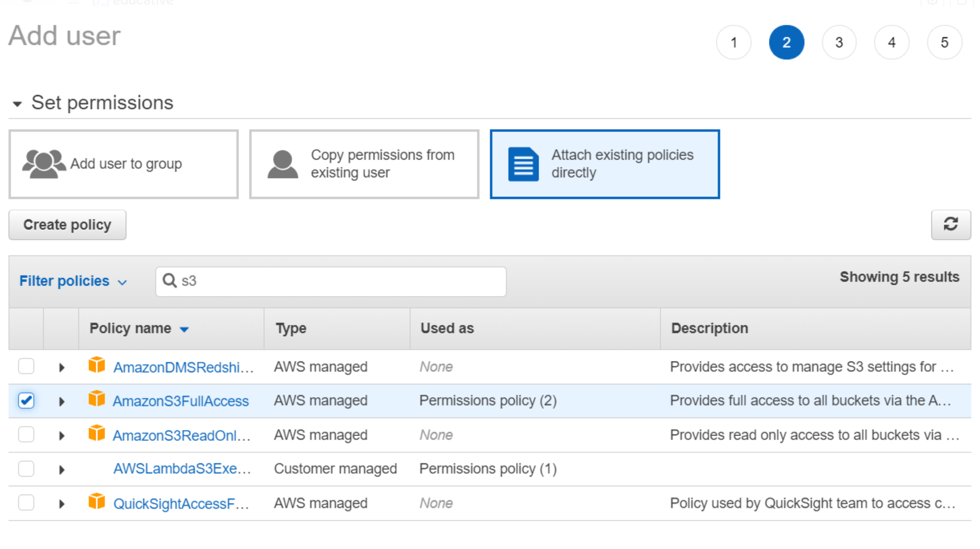Screen dimensions: 980x549
Task: Check the AmazonDMSRedshi… policy checkbox
Action: (26, 366)
